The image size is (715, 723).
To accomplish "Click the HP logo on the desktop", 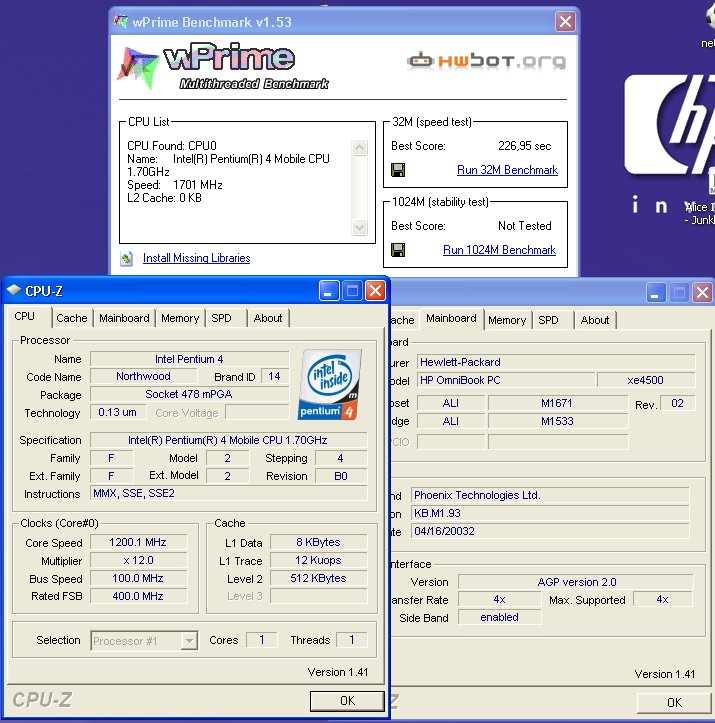I will (x=669, y=125).
